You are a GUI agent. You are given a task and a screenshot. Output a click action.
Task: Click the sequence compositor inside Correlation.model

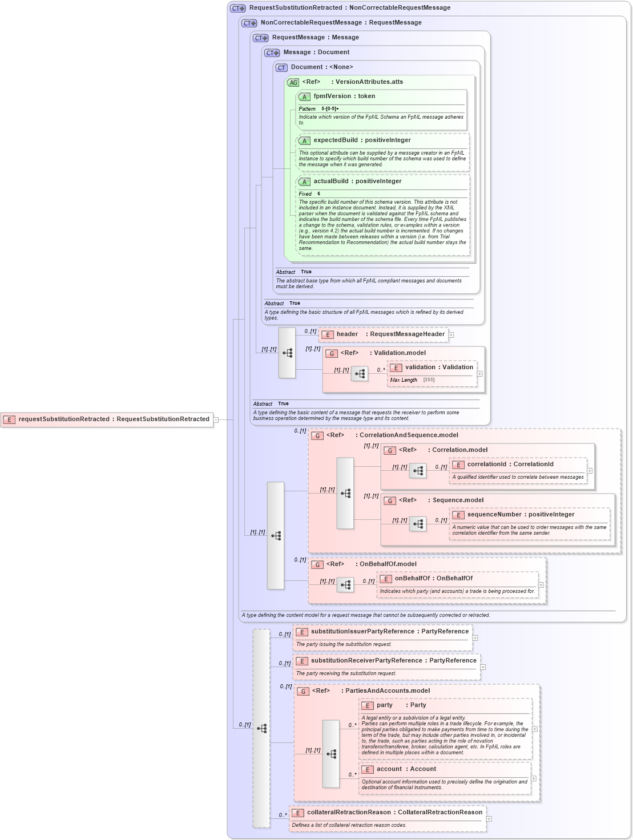418,471
